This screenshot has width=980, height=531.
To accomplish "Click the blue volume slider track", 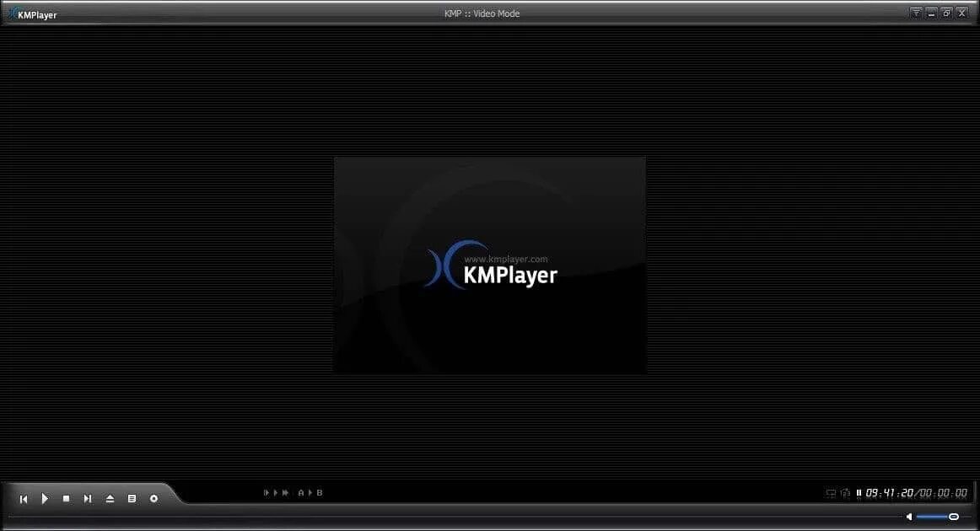I will click(x=933, y=517).
